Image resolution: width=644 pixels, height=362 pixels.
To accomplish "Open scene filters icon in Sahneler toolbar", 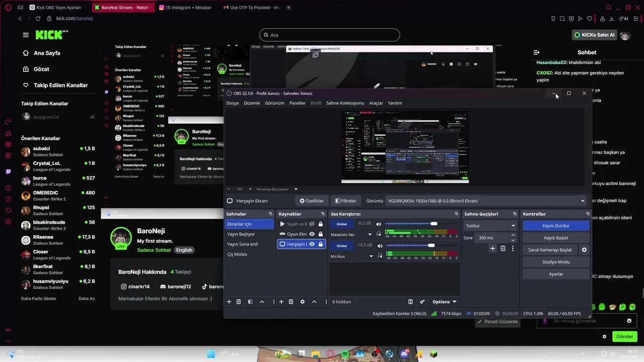I will [250, 302].
